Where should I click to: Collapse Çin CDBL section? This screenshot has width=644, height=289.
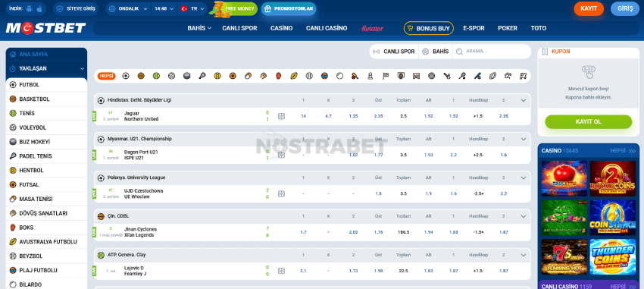point(524,216)
